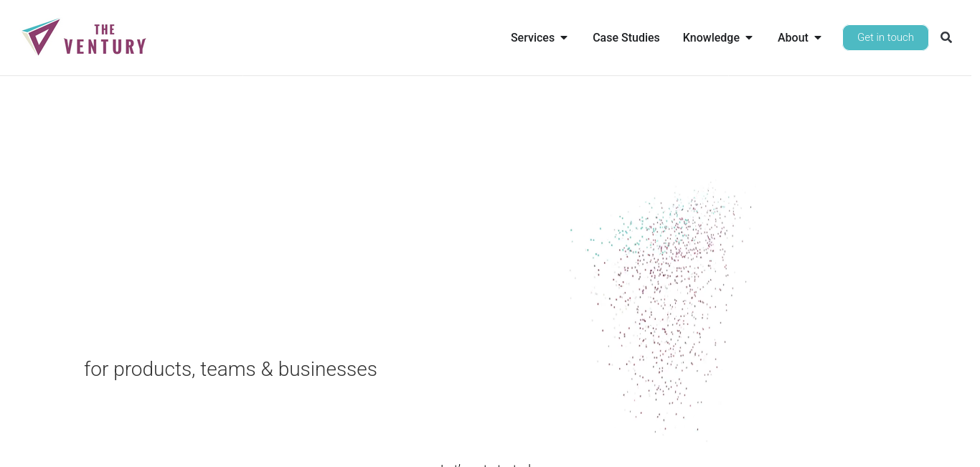
Task: Go to Case Studies page
Action: point(626,38)
